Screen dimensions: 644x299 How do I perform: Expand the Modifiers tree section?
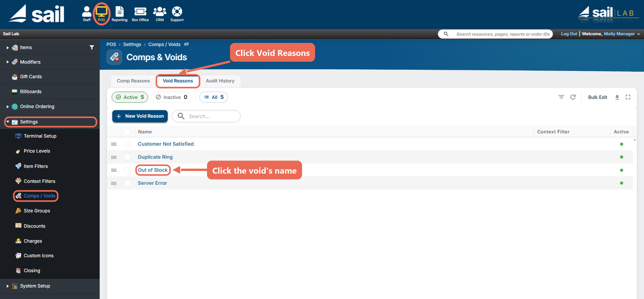[x=7, y=62]
